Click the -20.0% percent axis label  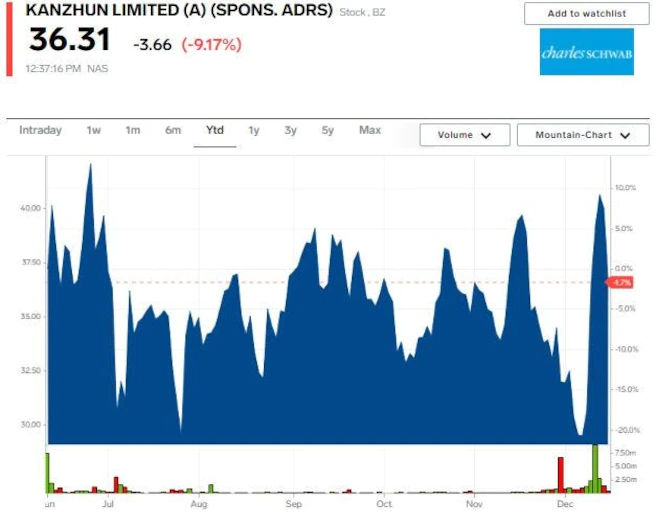tap(626, 430)
